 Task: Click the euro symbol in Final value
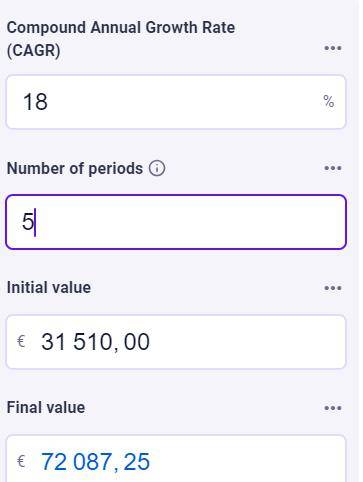point(21,462)
